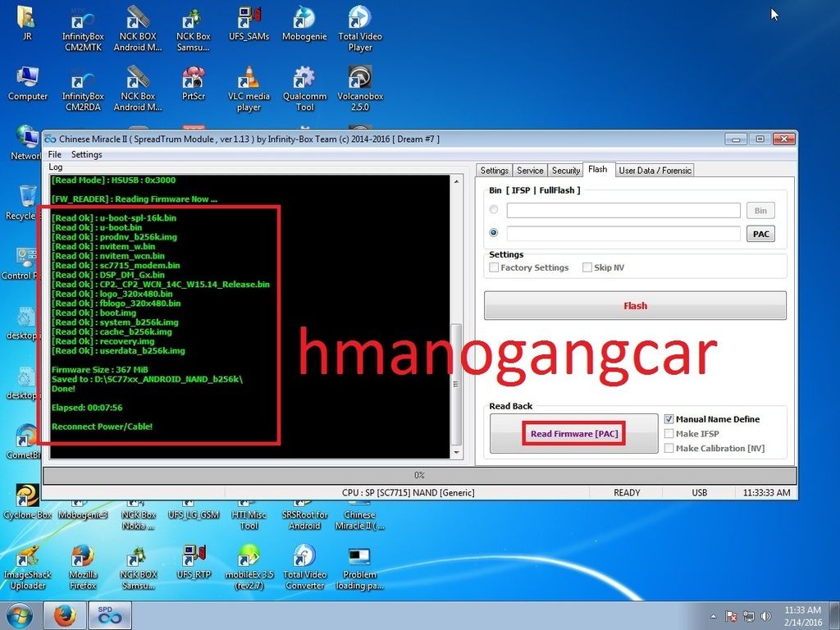This screenshot has height=630, width=840.
Task: Open the Qualcomm Tool desktop shortcut
Action: point(304,80)
